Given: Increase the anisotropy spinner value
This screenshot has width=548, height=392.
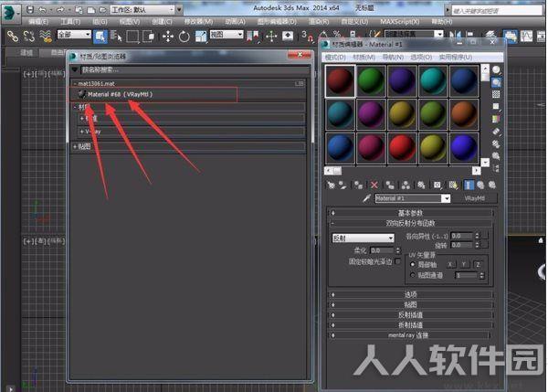Looking at the screenshot, I should point(477,234).
